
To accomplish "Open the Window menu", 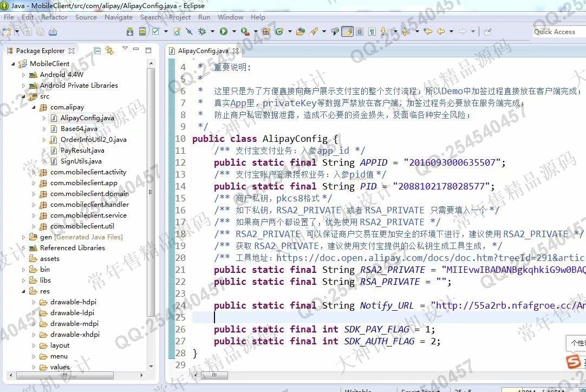I will click(x=230, y=17).
